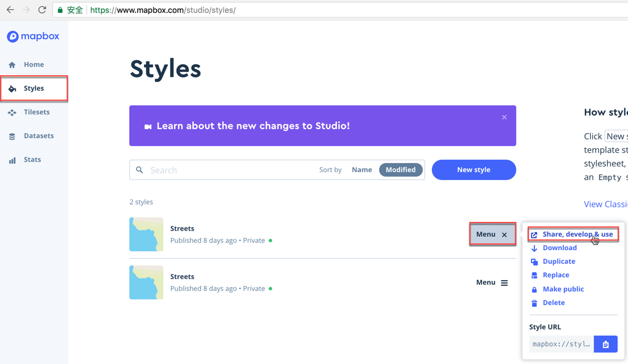This screenshot has height=364, width=628.
Task: Reload the page with refresh icon
Action: click(x=42, y=10)
